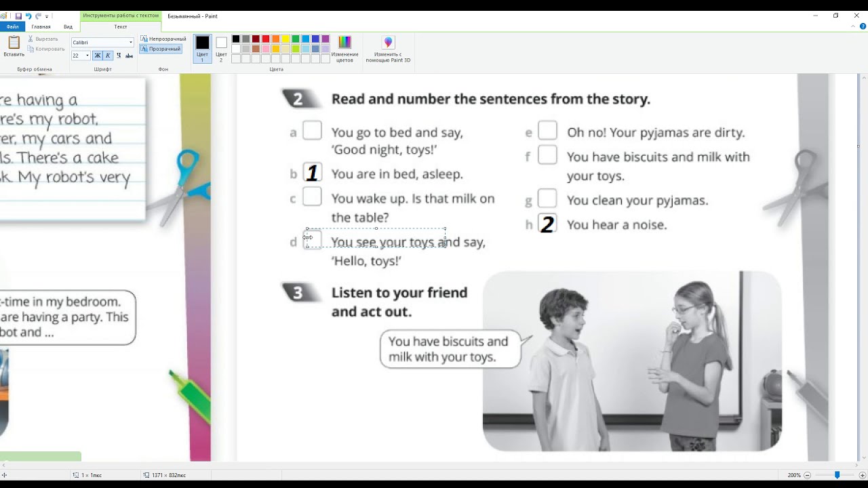Click checkbox beside 'You clean your pyjamas'

tap(547, 198)
